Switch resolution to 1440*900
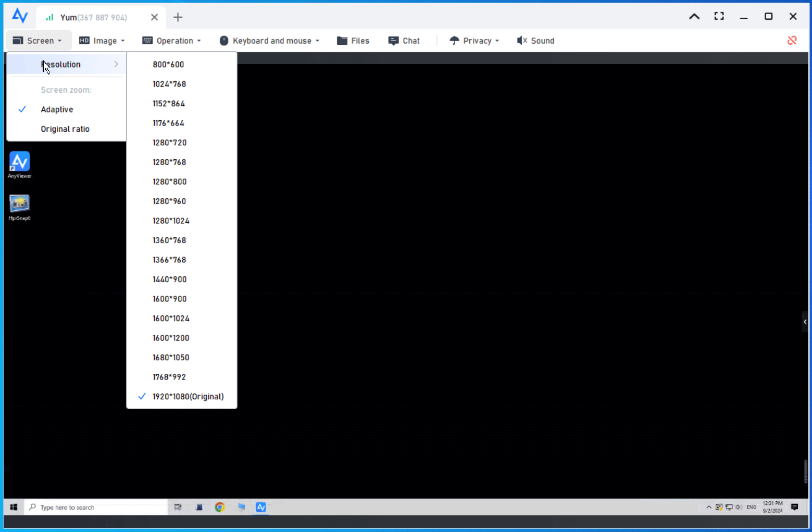This screenshot has width=812, height=532. click(182, 279)
